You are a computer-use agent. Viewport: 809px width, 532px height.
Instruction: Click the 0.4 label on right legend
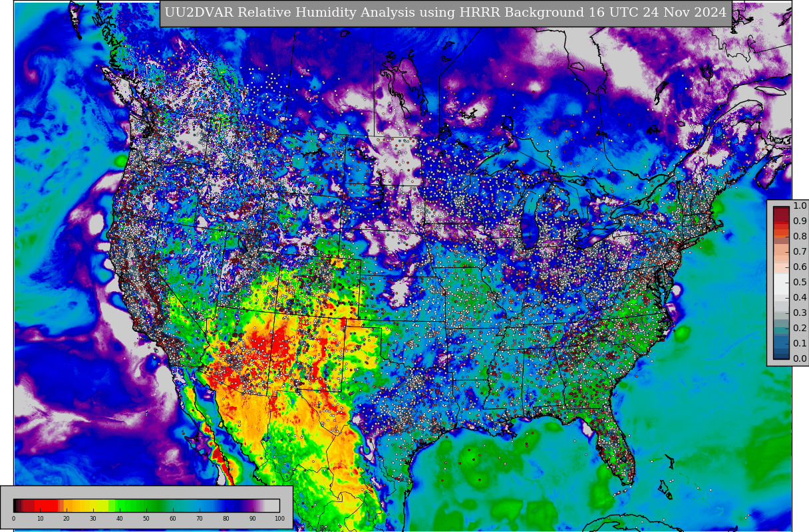pos(800,297)
